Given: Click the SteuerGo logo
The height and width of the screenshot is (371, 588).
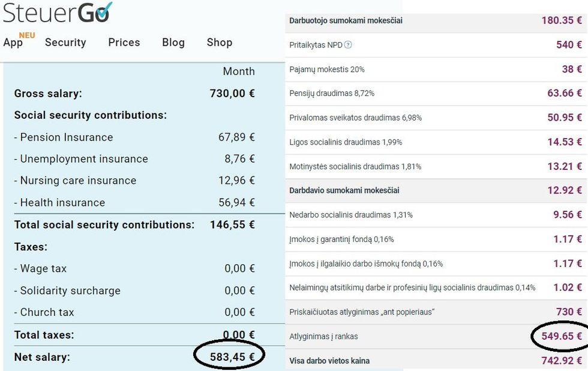Looking at the screenshot, I should tap(58, 12).
